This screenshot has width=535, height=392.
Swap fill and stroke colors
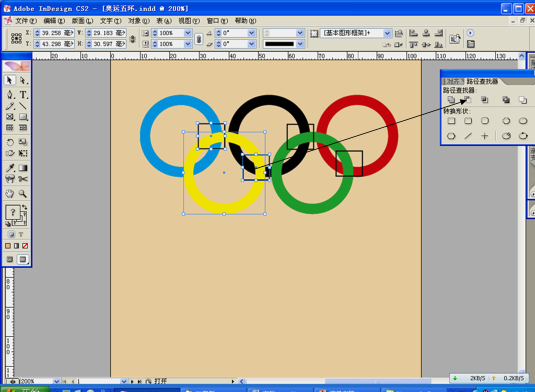tap(24, 206)
